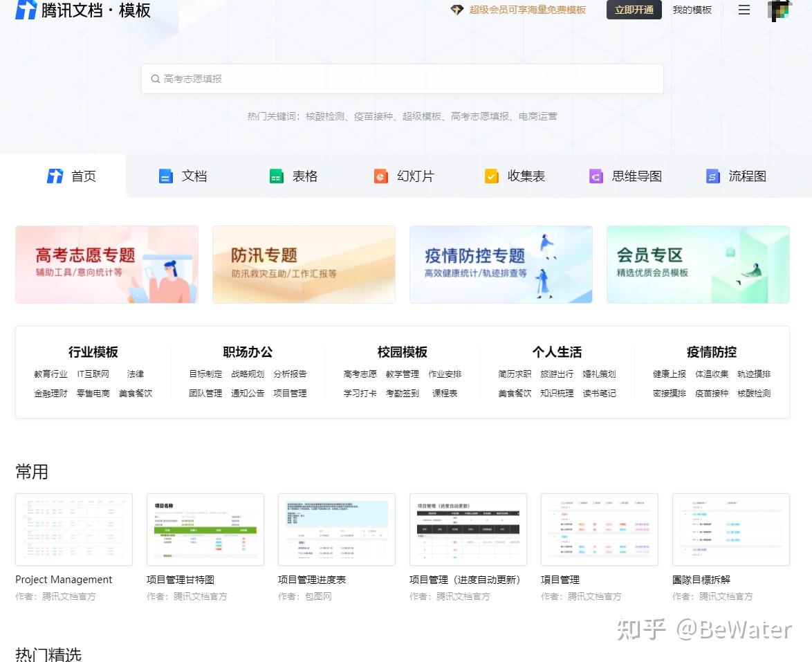Select 旅游出行 category

tap(557, 374)
